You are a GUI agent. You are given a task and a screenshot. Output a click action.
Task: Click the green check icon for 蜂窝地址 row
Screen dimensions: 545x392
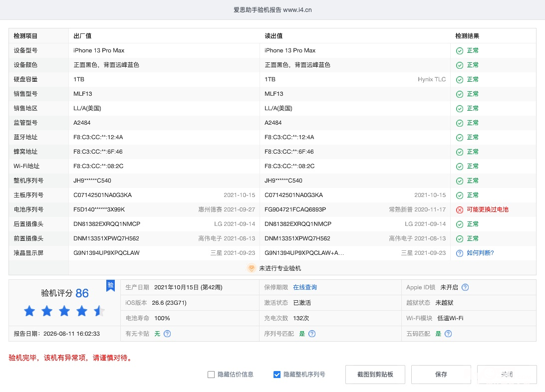coord(460,152)
